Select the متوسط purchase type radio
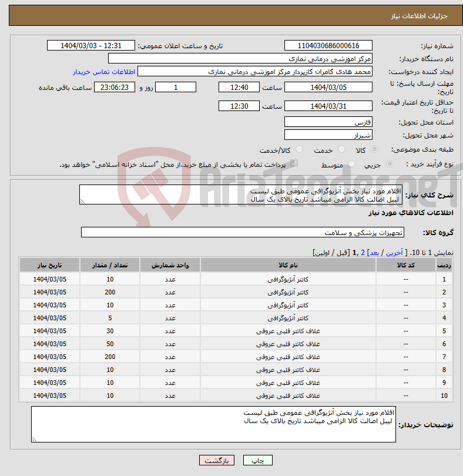The image size is (463, 476). pyautogui.click(x=351, y=164)
